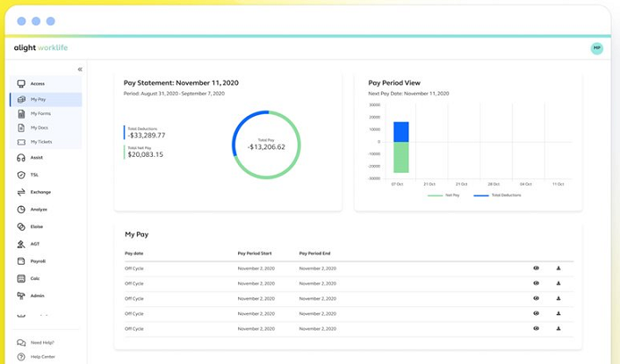Select the Analyze chart icon

(21, 210)
